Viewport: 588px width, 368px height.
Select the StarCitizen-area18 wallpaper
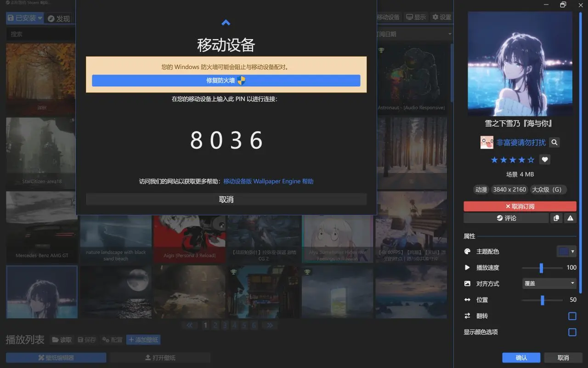pyautogui.click(x=41, y=153)
